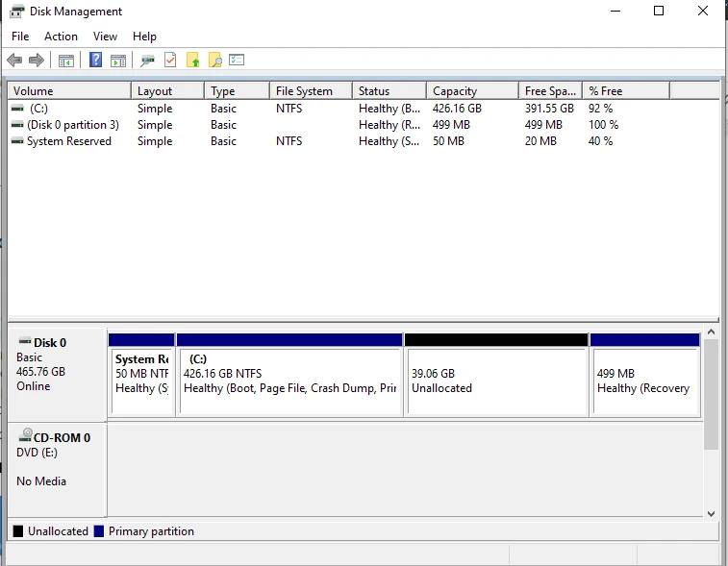Toggle the Show/Hide Console Tree icon
Viewport: 728px width, 566px height.
(66, 61)
